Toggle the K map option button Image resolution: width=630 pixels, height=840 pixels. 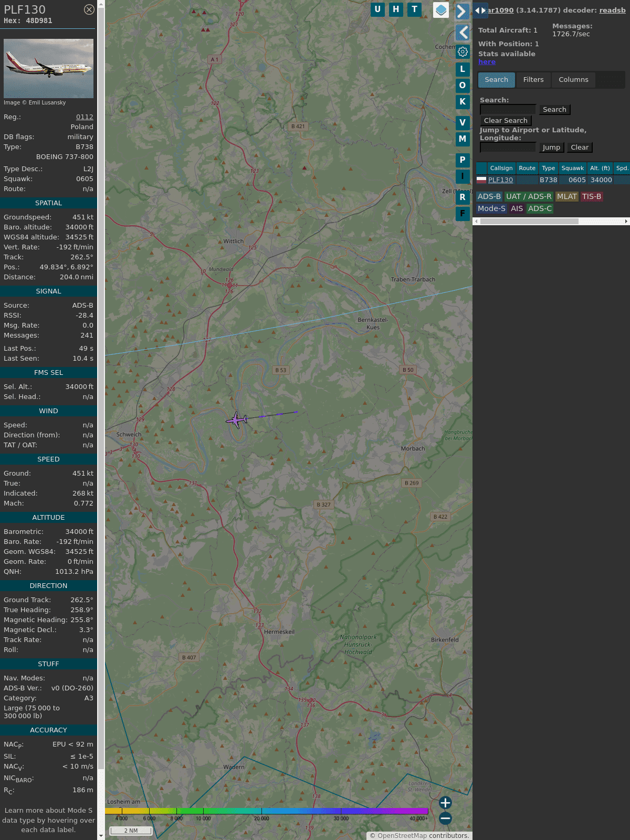[x=463, y=102]
